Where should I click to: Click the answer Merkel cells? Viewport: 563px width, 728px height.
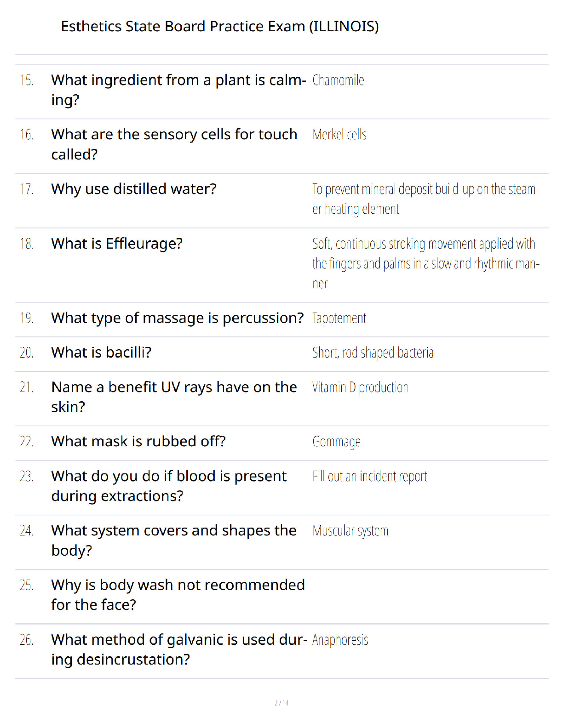click(x=339, y=134)
